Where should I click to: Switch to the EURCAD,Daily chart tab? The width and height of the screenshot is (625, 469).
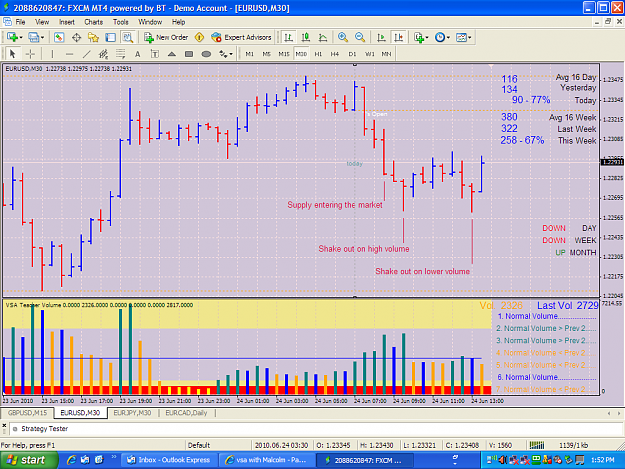pos(186,413)
